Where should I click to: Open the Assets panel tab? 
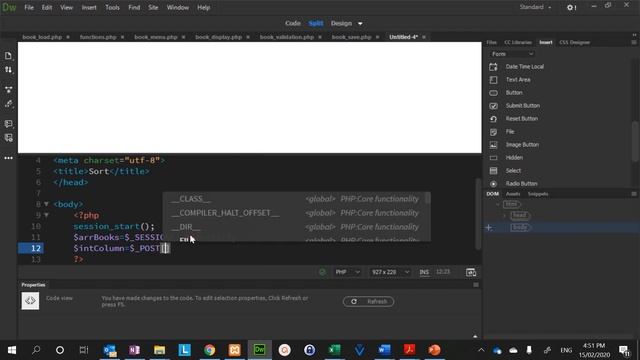coord(513,194)
